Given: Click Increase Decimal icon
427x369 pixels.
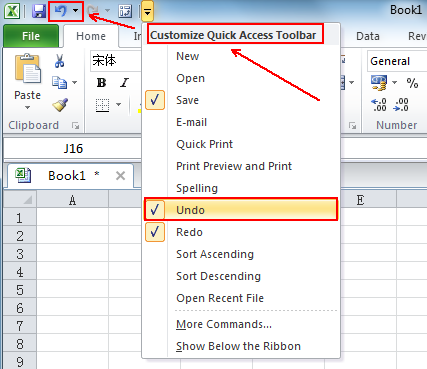Looking at the screenshot, I should point(379,105).
